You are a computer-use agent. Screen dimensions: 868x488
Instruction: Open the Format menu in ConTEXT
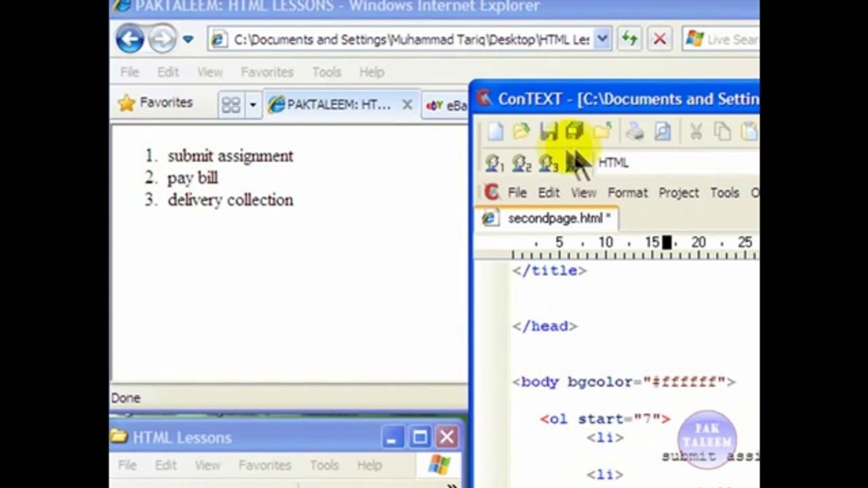627,192
